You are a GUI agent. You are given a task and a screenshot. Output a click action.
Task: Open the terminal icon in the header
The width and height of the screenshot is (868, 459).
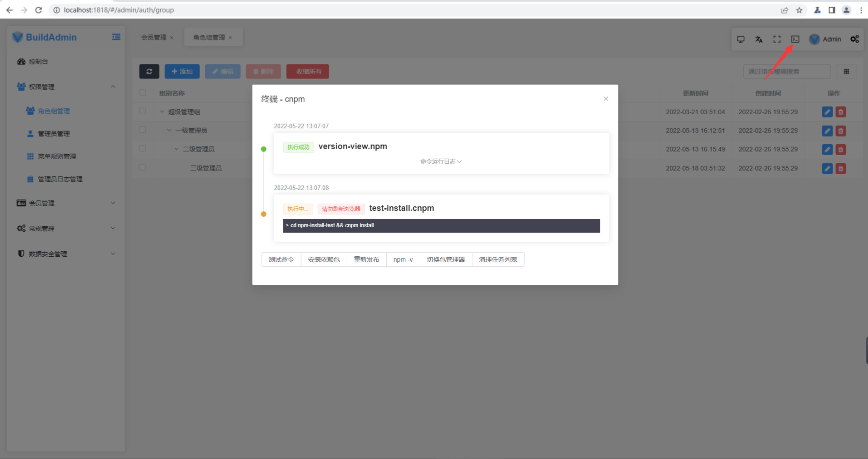pyautogui.click(x=795, y=39)
